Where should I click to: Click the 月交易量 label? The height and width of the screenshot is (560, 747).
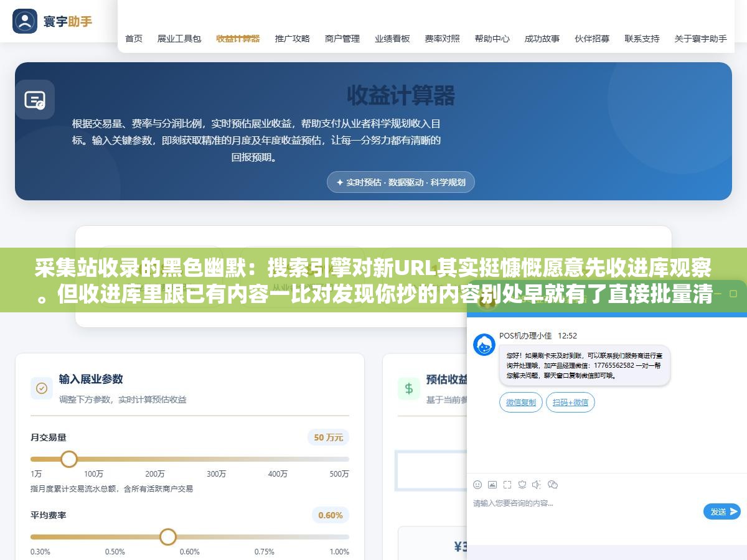[x=49, y=437]
